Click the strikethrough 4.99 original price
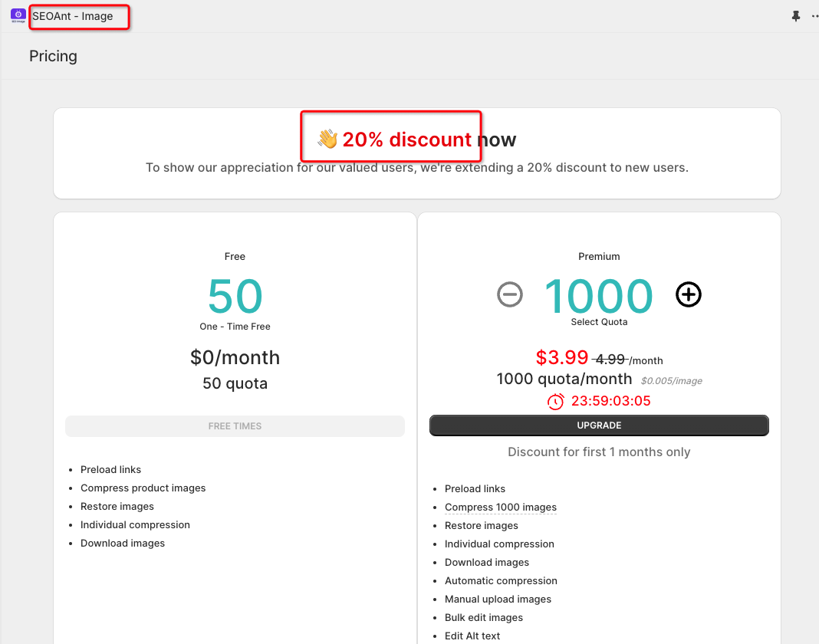This screenshot has height=644, width=819. coord(610,359)
